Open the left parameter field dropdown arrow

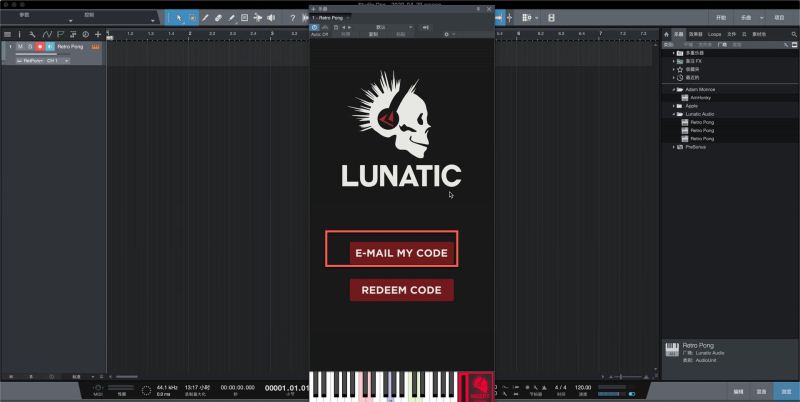click(70, 20)
